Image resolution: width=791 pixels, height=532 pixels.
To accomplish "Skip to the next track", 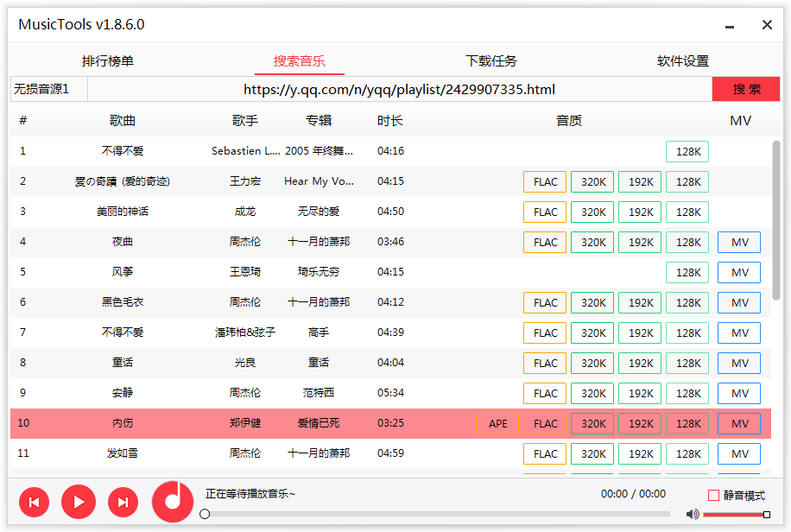I will coord(123,502).
